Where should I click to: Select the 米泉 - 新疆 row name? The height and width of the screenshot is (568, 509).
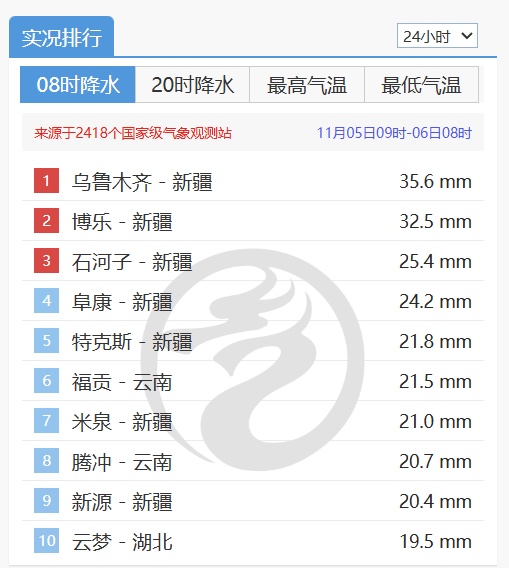click(122, 422)
